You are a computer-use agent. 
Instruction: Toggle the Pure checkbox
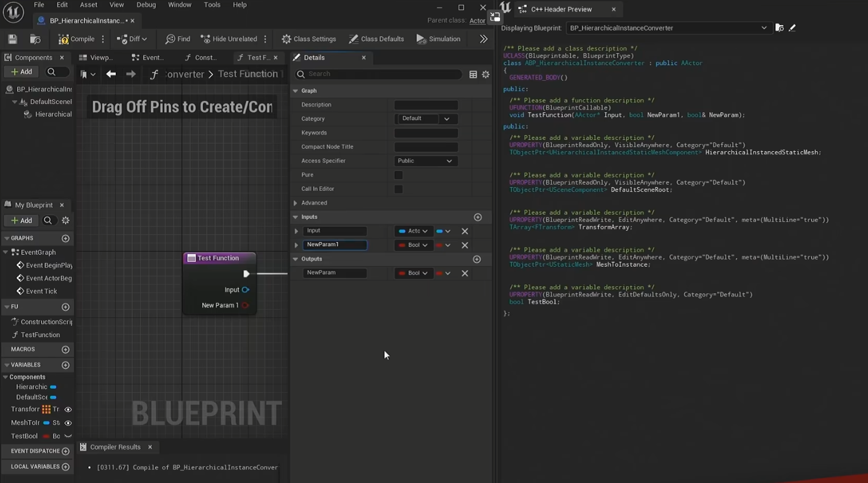398,175
